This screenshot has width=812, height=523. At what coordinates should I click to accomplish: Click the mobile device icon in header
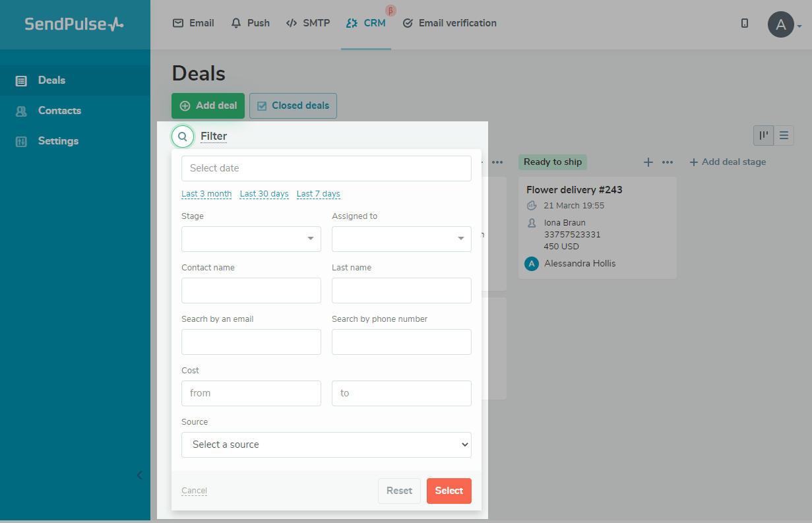click(745, 23)
